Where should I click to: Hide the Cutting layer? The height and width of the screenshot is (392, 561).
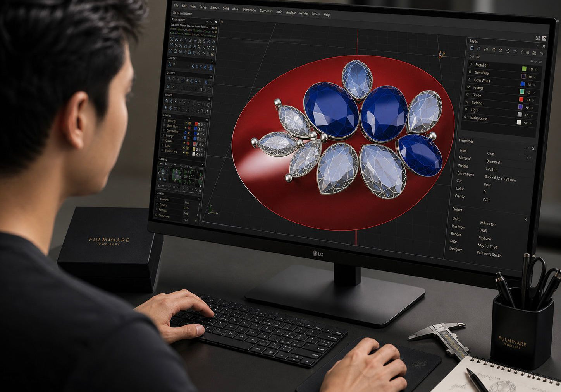tap(527, 108)
